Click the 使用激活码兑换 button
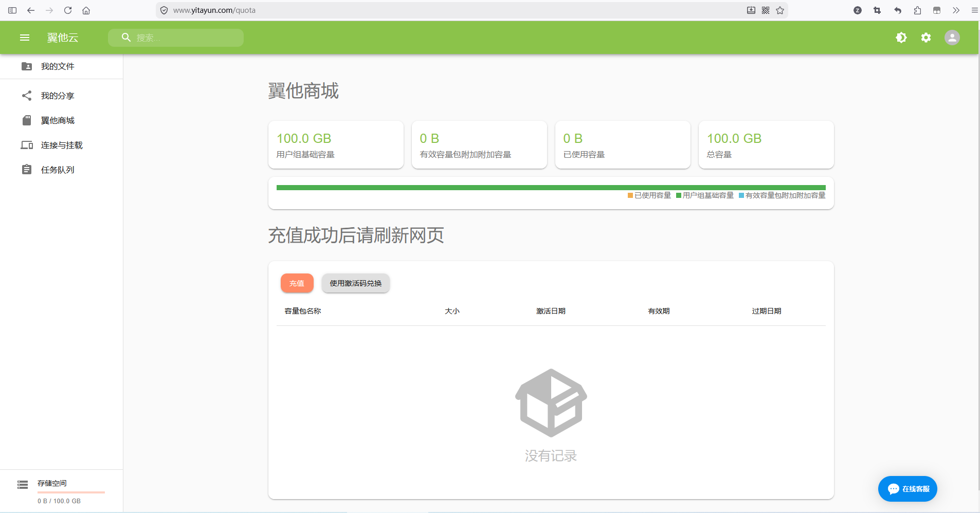980x513 pixels. click(355, 283)
